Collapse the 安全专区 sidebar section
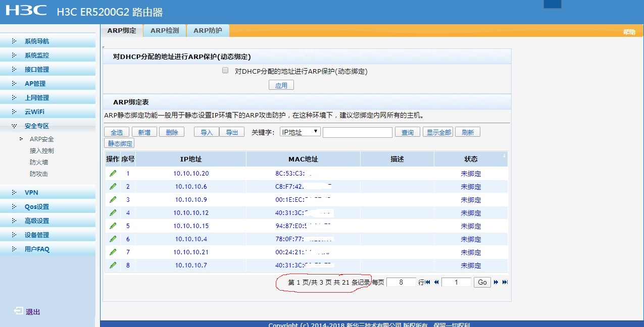This screenshot has height=327, width=644. [x=37, y=126]
